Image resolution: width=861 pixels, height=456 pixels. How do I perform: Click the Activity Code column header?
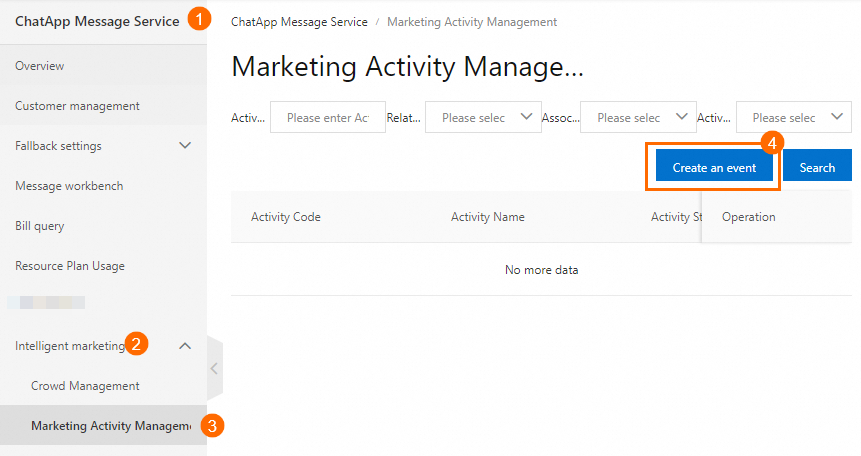click(286, 217)
